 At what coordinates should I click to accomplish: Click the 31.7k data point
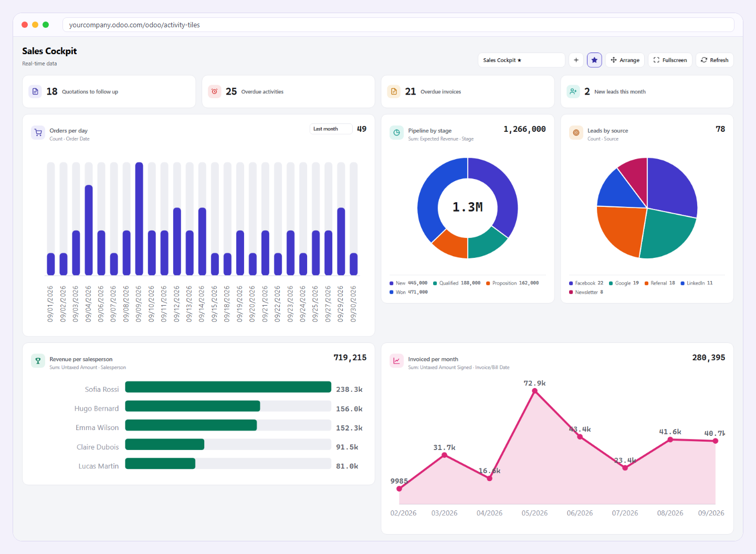point(445,455)
